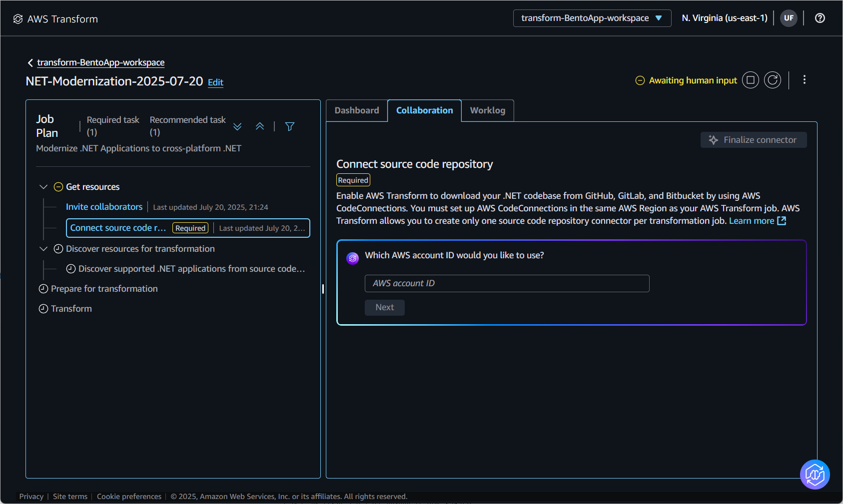
Task: Click the Job Plan heading
Action: tap(47, 126)
